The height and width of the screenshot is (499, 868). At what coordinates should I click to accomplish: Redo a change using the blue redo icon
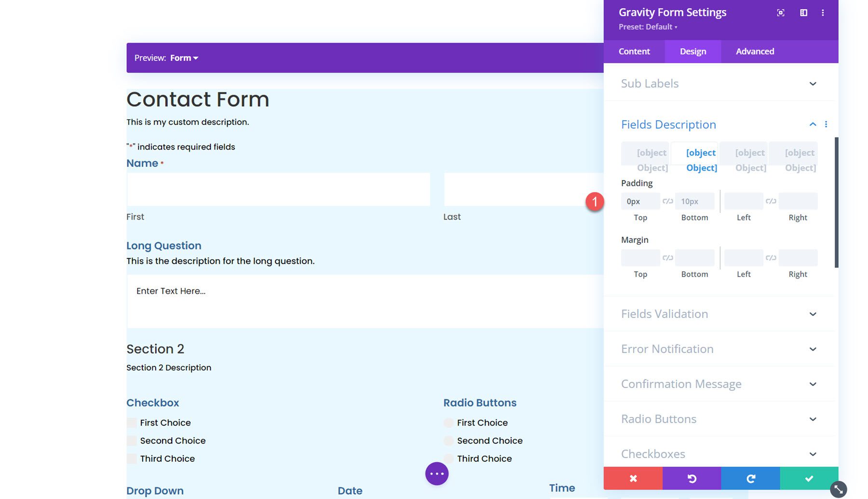tap(750, 478)
